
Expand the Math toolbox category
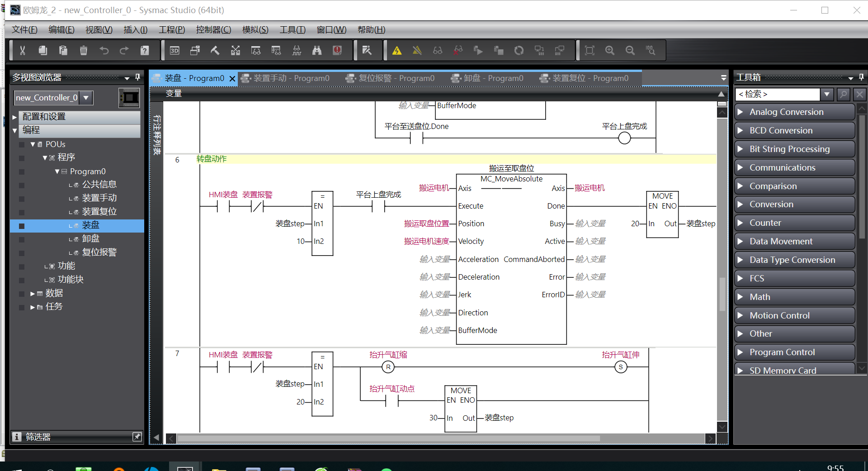(794, 297)
